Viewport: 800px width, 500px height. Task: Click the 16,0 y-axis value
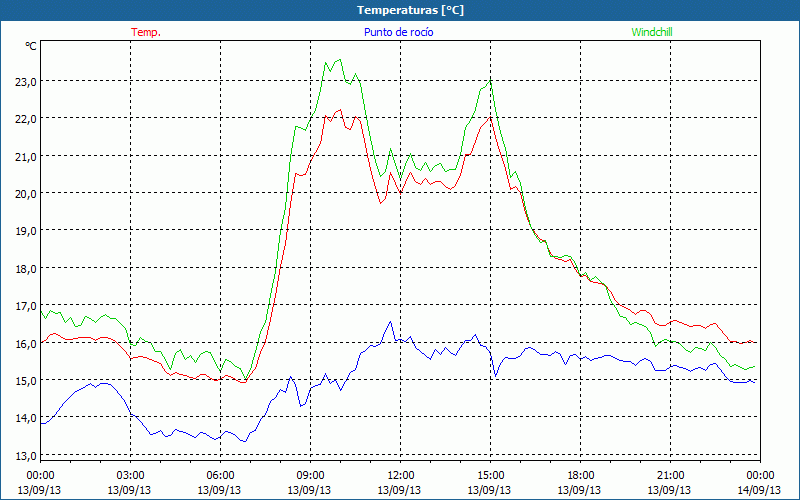click(x=26, y=344)
